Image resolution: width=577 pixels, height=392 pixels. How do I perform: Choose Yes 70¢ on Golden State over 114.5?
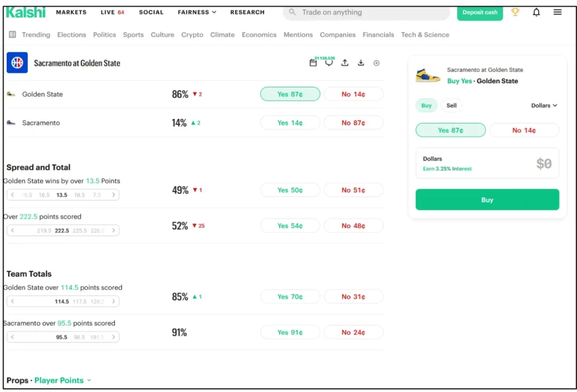[290, 297]
